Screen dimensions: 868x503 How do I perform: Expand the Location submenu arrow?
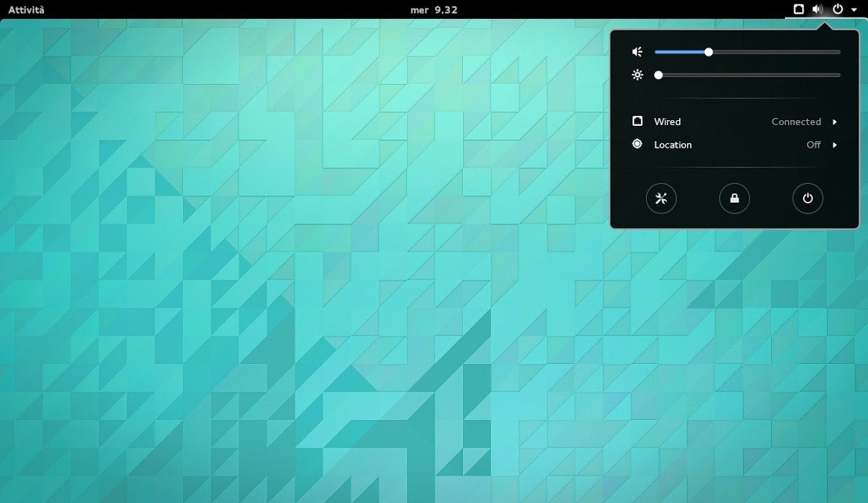click(835, 145)
